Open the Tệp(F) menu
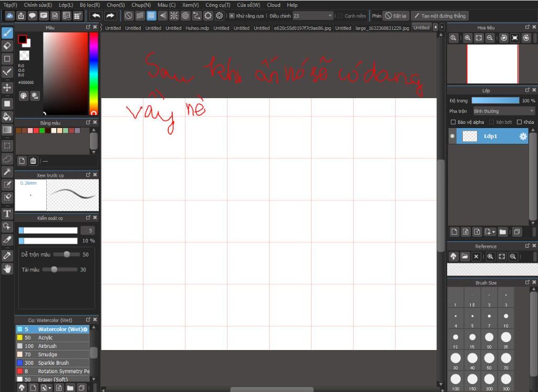 coord(11,5)
